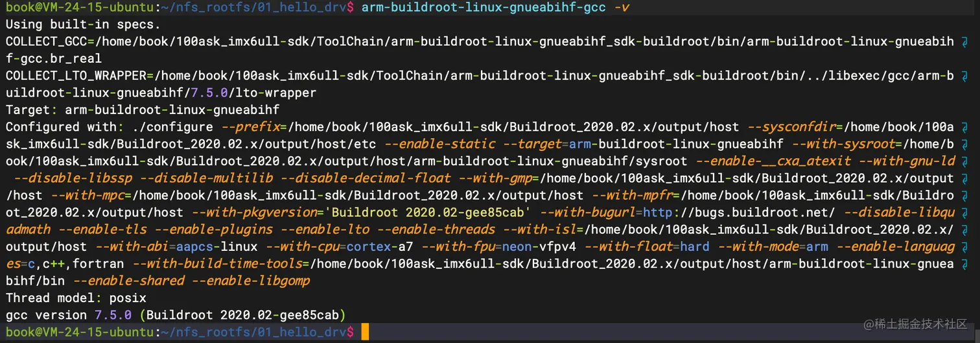Click the '--enable-static' option
Viewport: 980px width, 343px height.
[439, 144]
